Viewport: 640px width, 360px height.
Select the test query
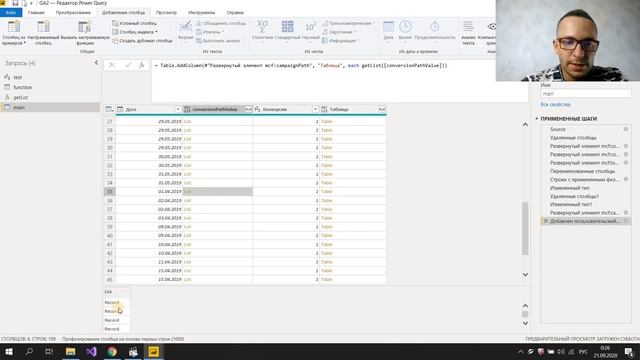(x=50, y=77)
